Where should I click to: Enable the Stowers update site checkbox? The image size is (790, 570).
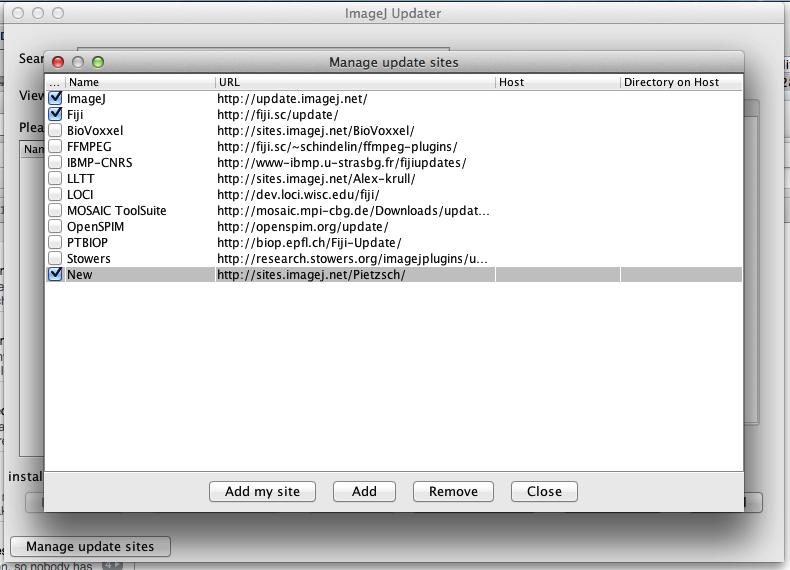[x=55, y=258]
